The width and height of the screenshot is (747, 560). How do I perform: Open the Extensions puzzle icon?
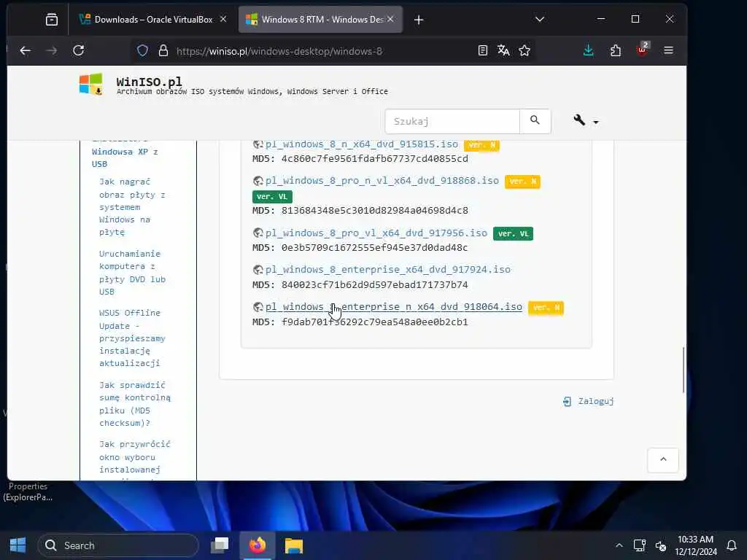(x=616, y=50)
